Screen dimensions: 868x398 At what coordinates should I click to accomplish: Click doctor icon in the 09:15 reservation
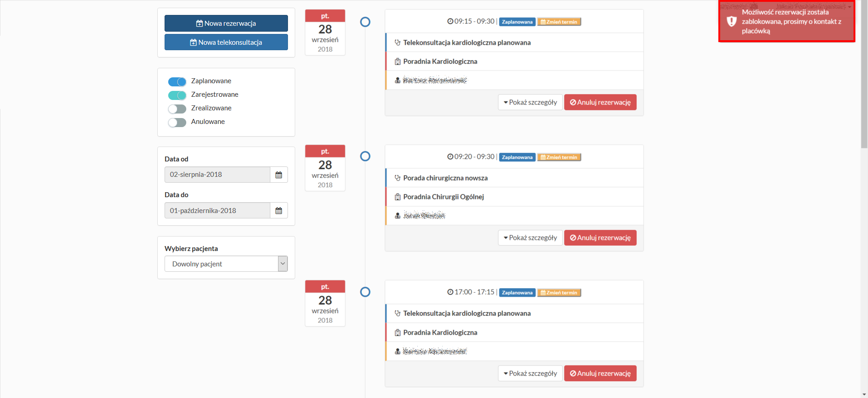pyautogui.click(x=397, y=80)
